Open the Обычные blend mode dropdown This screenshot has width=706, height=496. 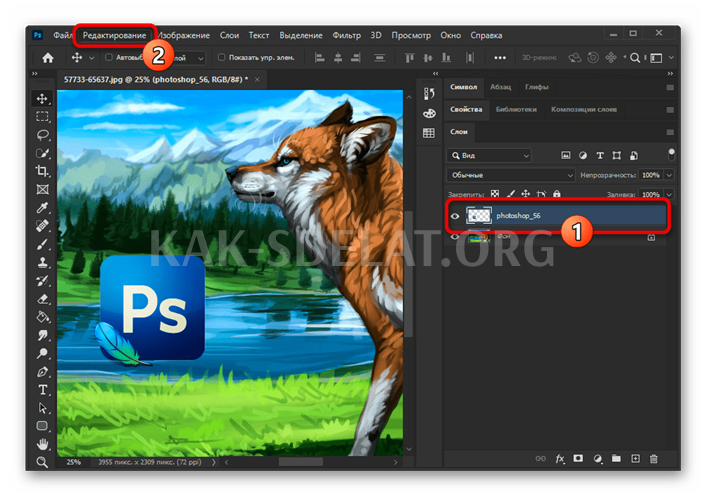point(511,175)
